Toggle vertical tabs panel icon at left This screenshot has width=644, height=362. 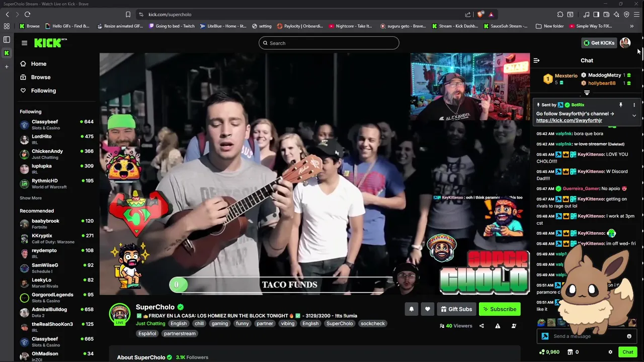[x=7, y=39]
